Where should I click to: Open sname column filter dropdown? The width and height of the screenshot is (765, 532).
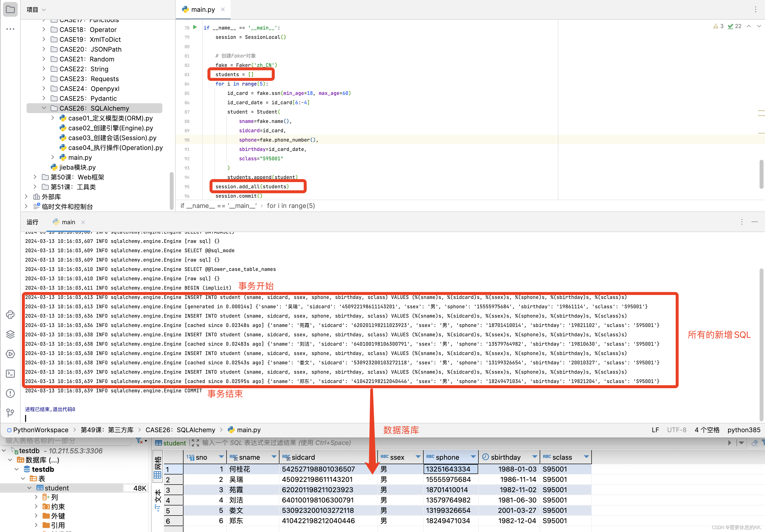274,457
